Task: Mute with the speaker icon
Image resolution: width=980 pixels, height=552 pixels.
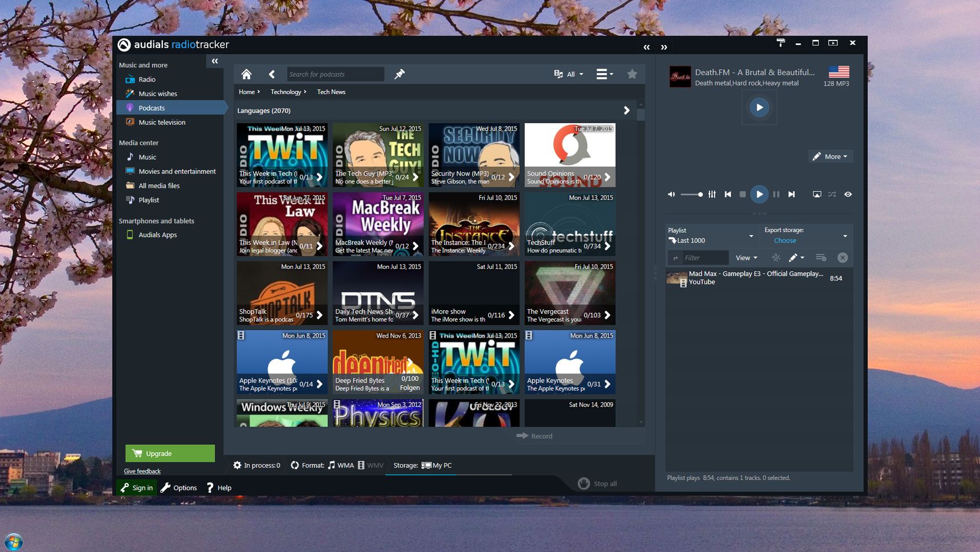Action: (x=671, y=194)
